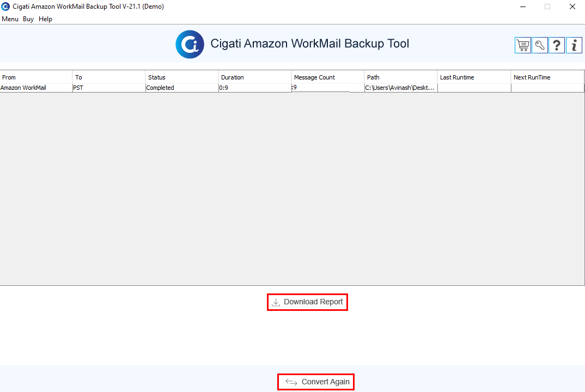
Task: Minimize the Cigati window
Action: tap(523, 7)
